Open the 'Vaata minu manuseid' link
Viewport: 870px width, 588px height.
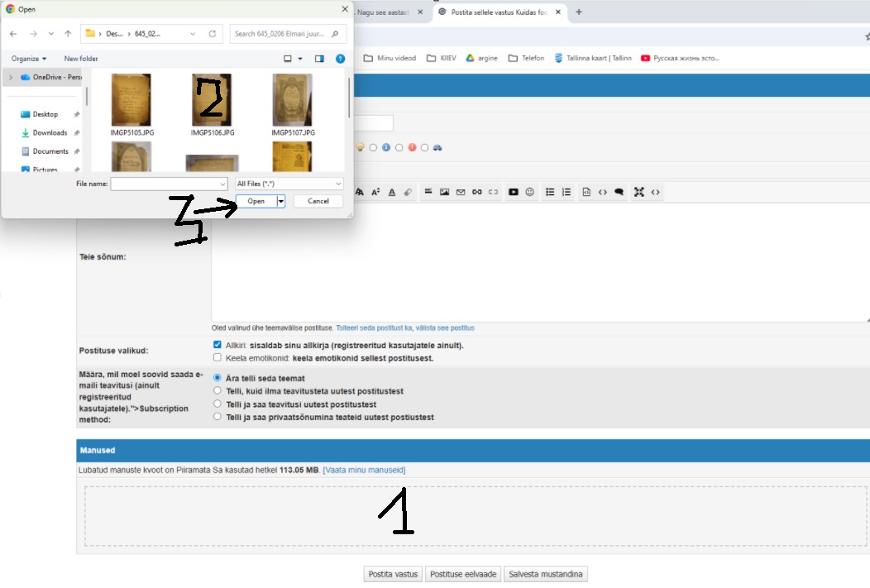(x=364, y=471)
